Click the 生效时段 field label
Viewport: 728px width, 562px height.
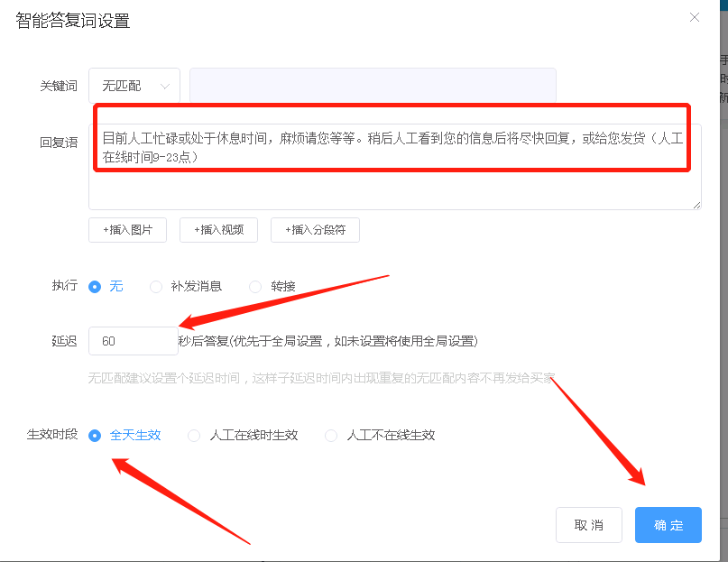(52, 434)
